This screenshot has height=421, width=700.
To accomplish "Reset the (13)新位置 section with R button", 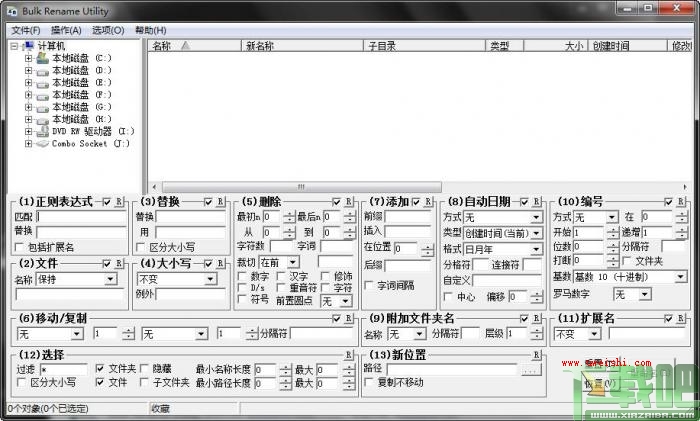I will tap(537, 355).
